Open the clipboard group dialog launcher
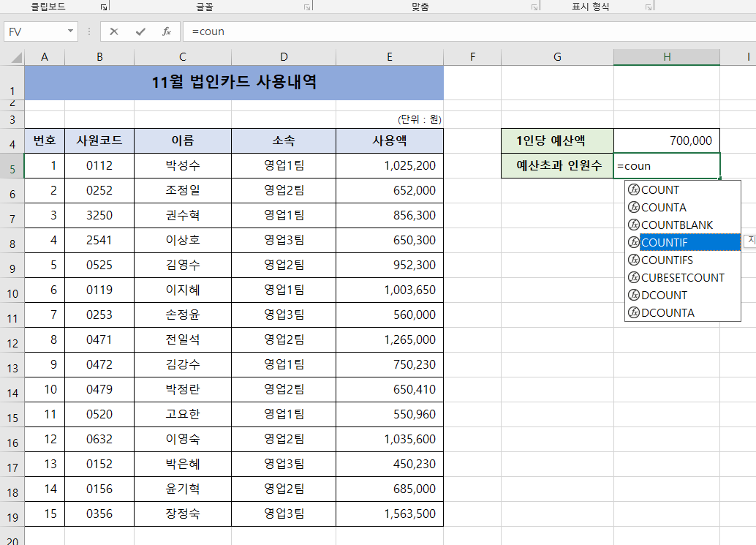 (104, 7)
